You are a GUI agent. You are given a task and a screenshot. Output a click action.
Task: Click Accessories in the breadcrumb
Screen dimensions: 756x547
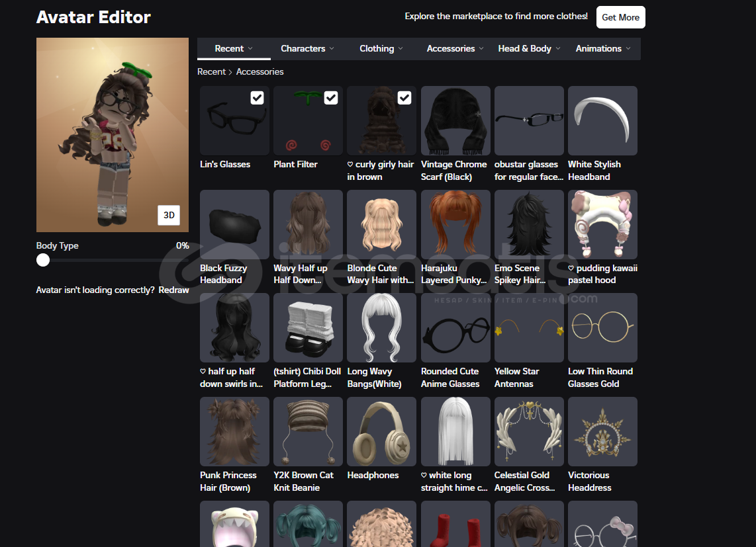coord(260,72)
